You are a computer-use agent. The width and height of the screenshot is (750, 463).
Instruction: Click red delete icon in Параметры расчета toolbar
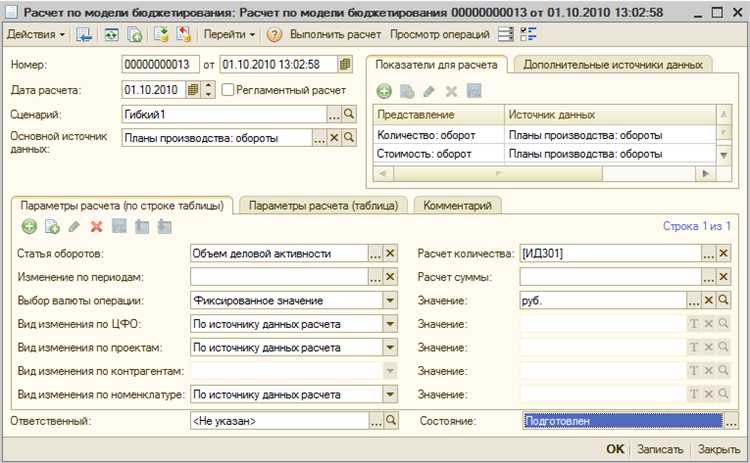[x=97, y=227]
